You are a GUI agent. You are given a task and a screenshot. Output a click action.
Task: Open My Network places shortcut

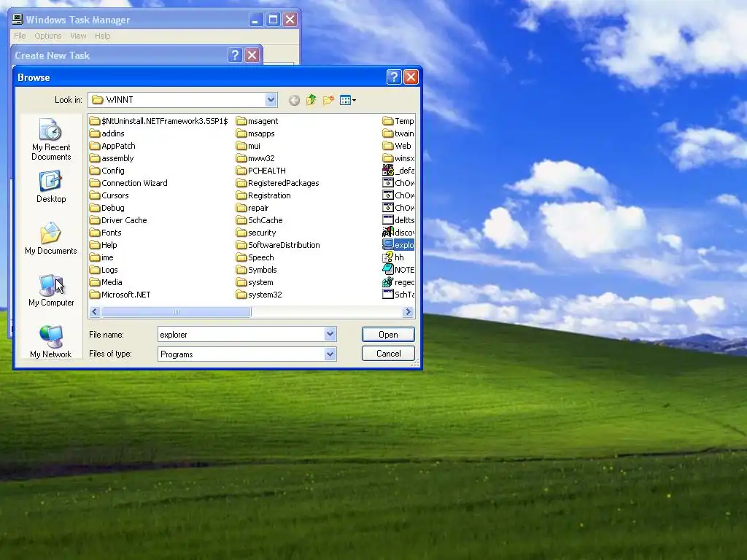pos(51,342)
